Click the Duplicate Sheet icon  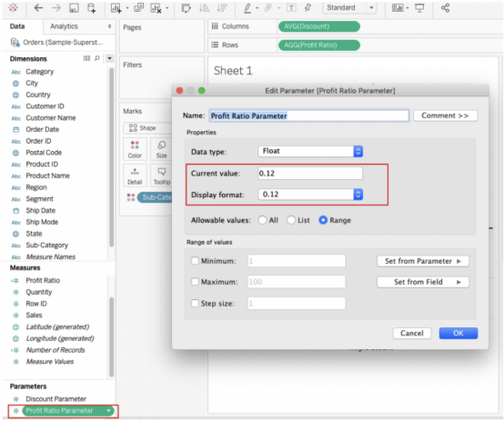(139, 7)
